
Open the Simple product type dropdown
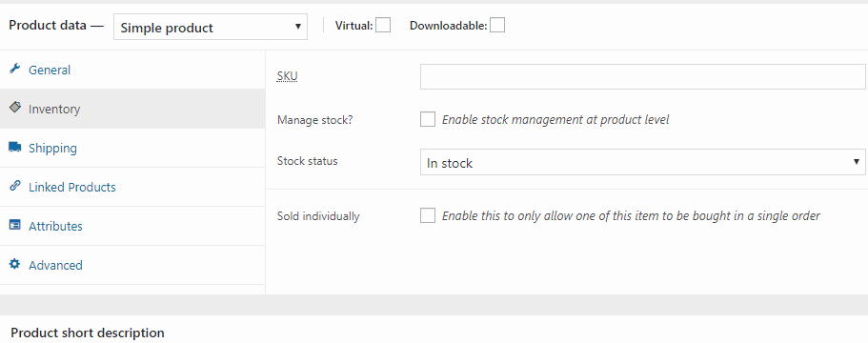pos(211,27)
